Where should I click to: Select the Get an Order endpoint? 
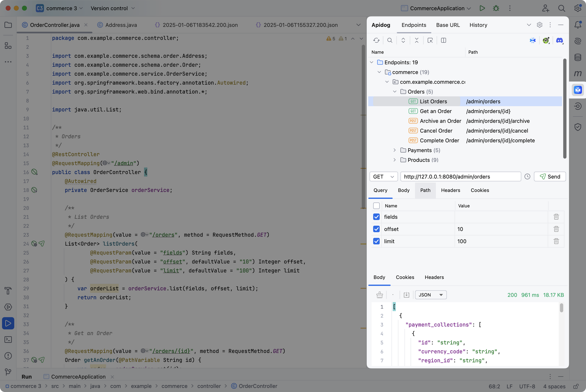(x=436, y=111)
